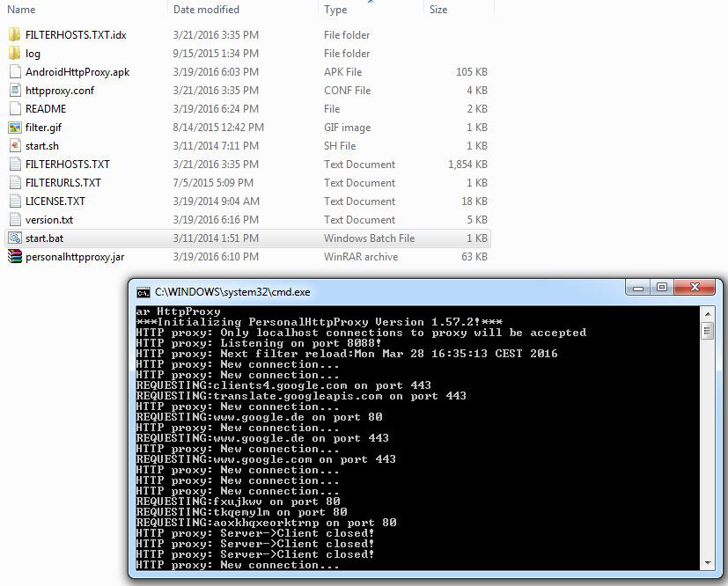
Task: Select the FILTERHOSTS.TXT.idx folder icon
Action: click(x=14, y=35)
